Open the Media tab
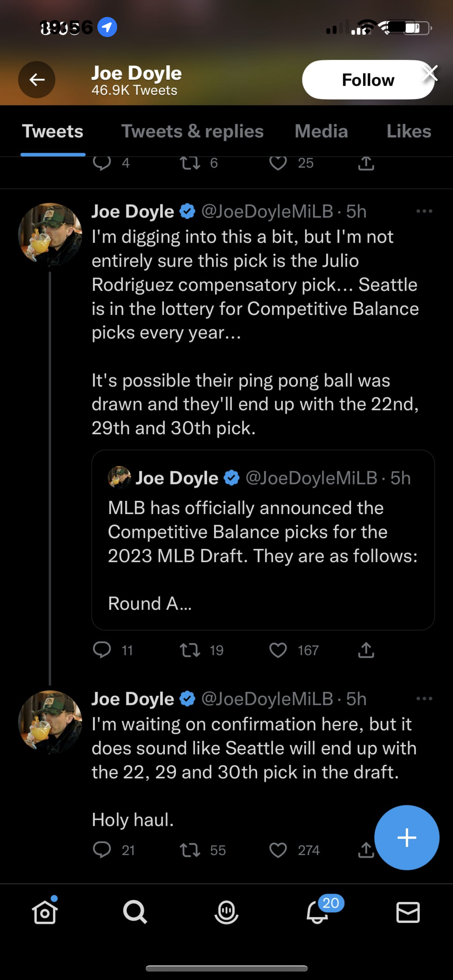 click(321, 132)
